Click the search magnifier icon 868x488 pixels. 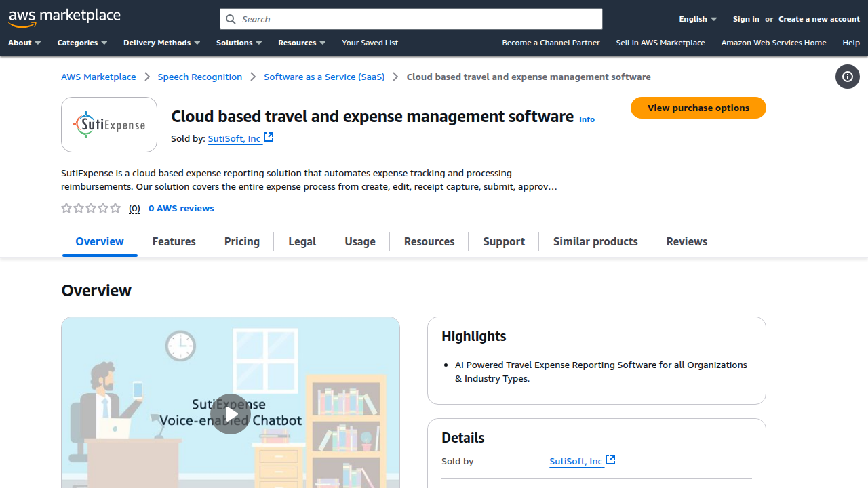[x=231, y=19]
